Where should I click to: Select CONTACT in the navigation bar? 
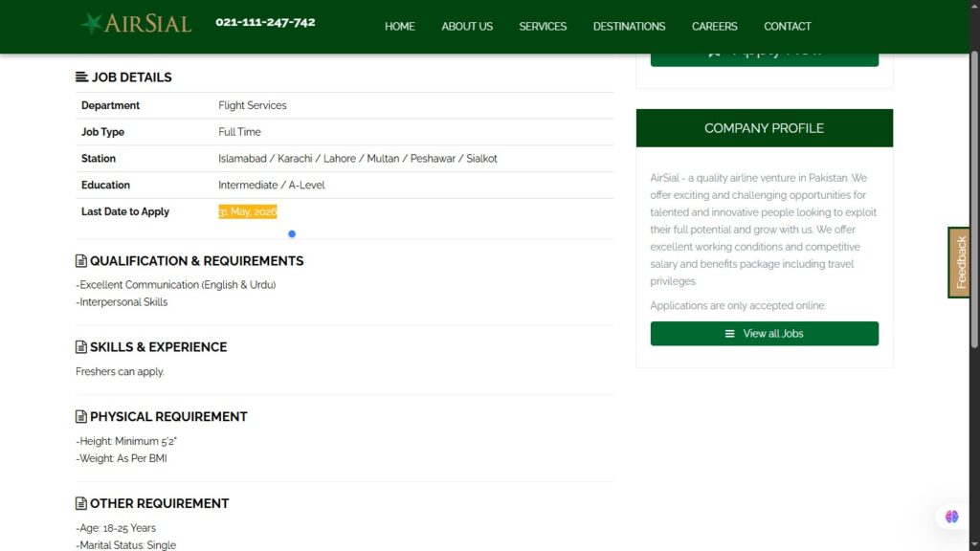787,27
